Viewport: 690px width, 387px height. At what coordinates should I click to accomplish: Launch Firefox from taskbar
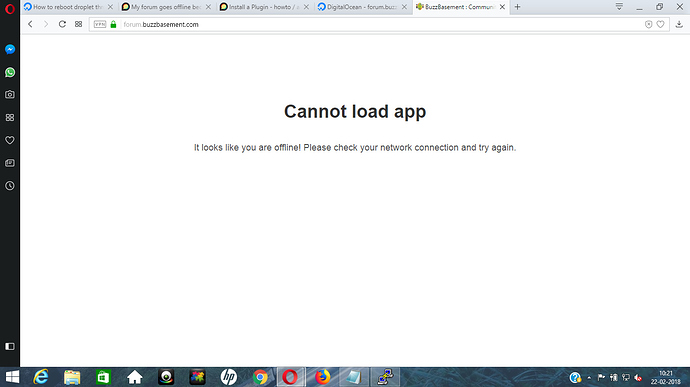(x=323, y=377)
